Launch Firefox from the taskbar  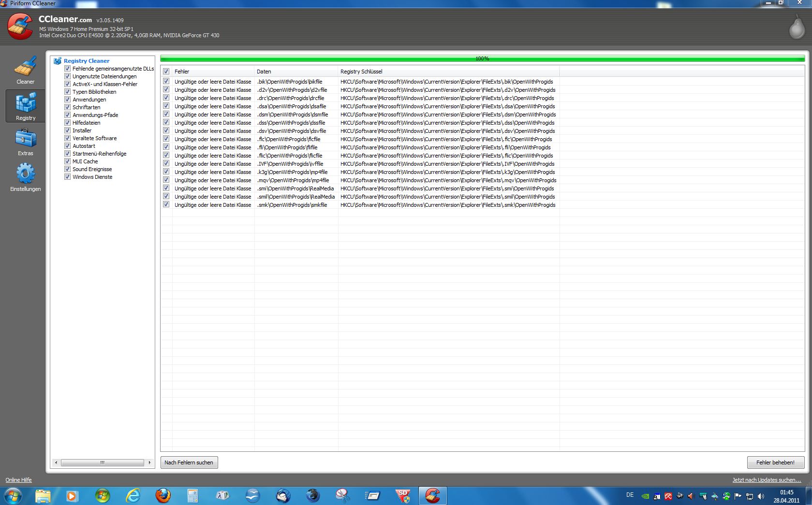(163, 496)
